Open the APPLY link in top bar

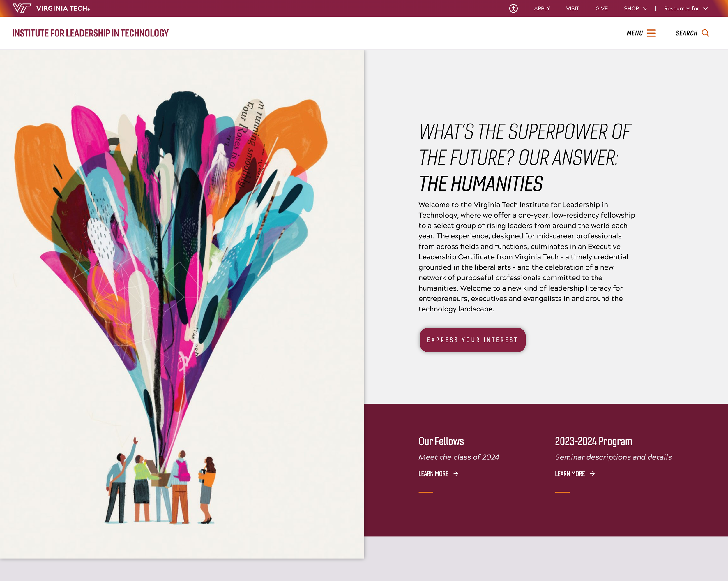tap(542, 8)
